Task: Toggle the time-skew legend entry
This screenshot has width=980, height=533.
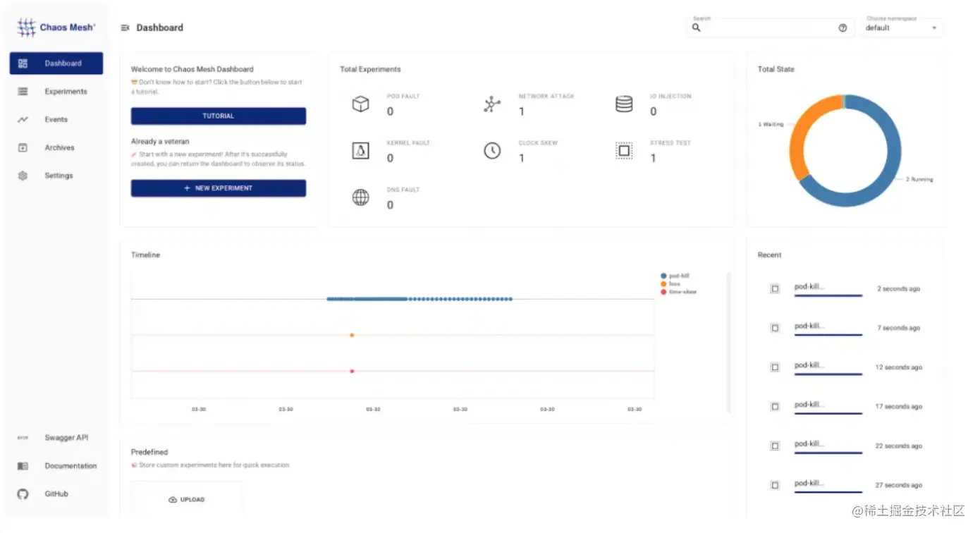Action: [678, 291]
